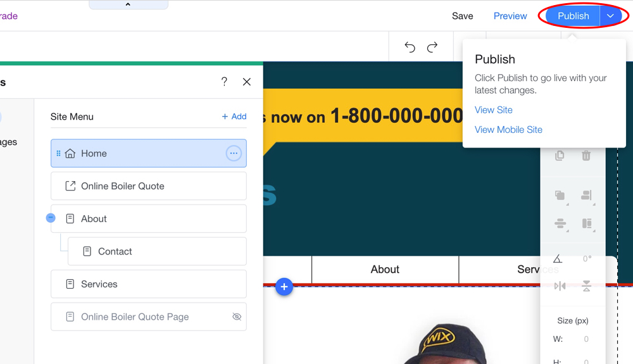
Task: Click the About menu tab on the canvas
Action: 385,269
